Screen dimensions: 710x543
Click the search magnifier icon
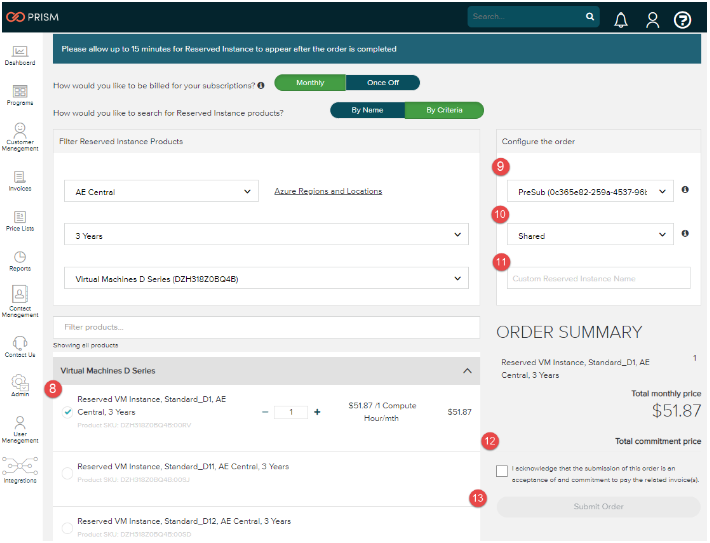click(x=590, y=17)
